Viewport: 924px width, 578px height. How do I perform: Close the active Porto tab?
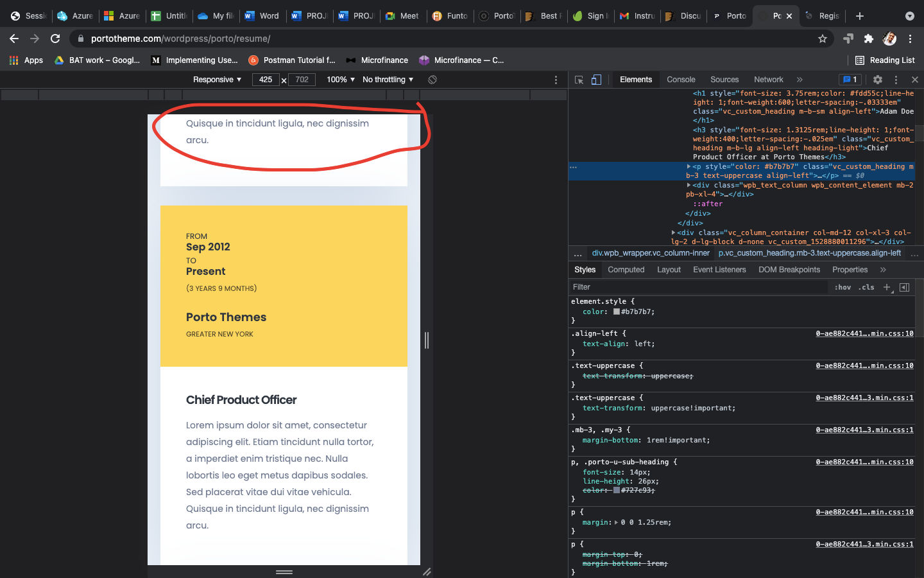789,16
